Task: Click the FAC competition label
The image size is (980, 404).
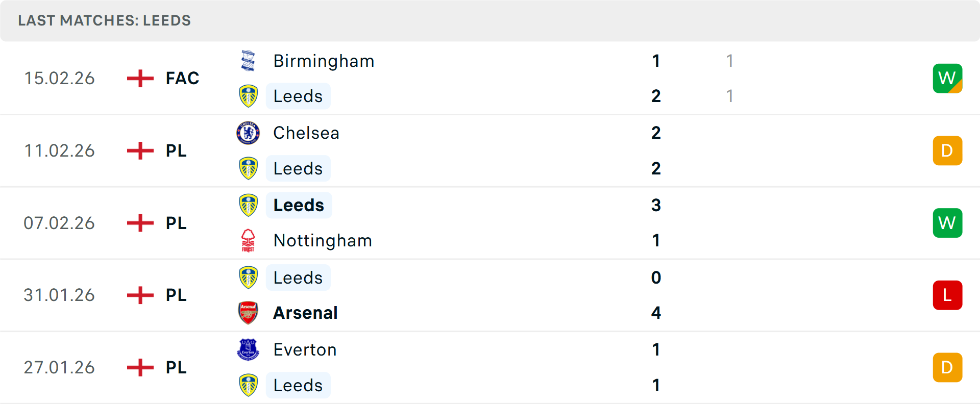Action: click(182, 79)
